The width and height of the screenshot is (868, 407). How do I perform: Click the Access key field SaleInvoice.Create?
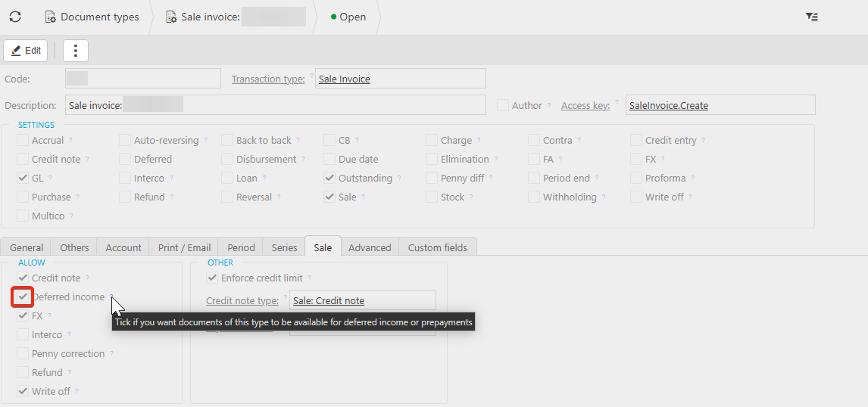(x=720, y=105)
